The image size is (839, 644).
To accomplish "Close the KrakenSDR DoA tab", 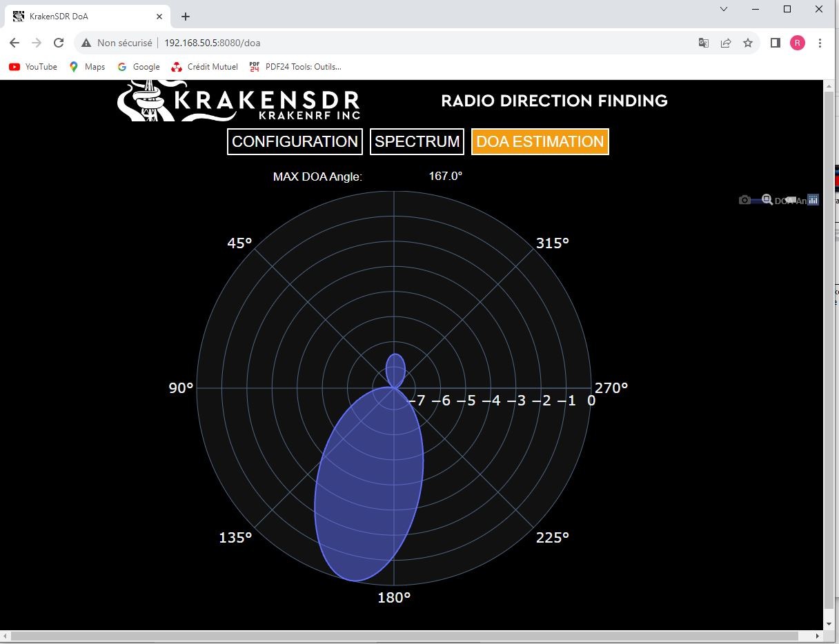I will click(159, 17).
